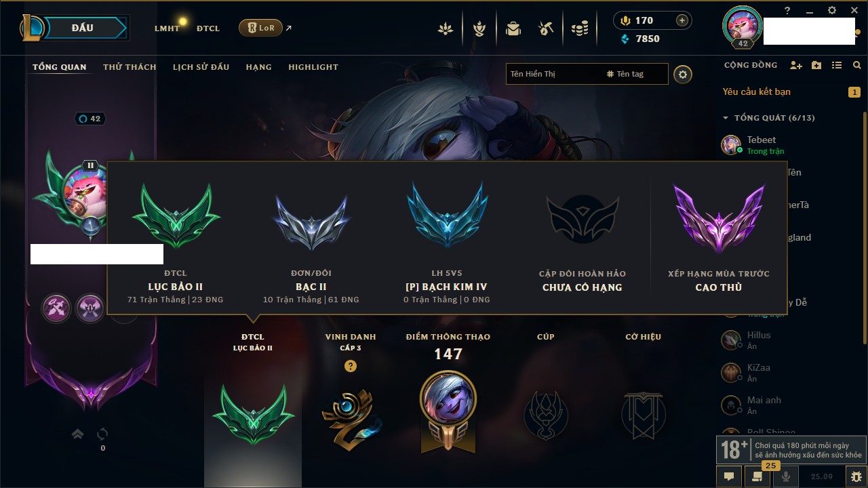
Task: Open the LoR launcher button
Action: tap(260, 28)
